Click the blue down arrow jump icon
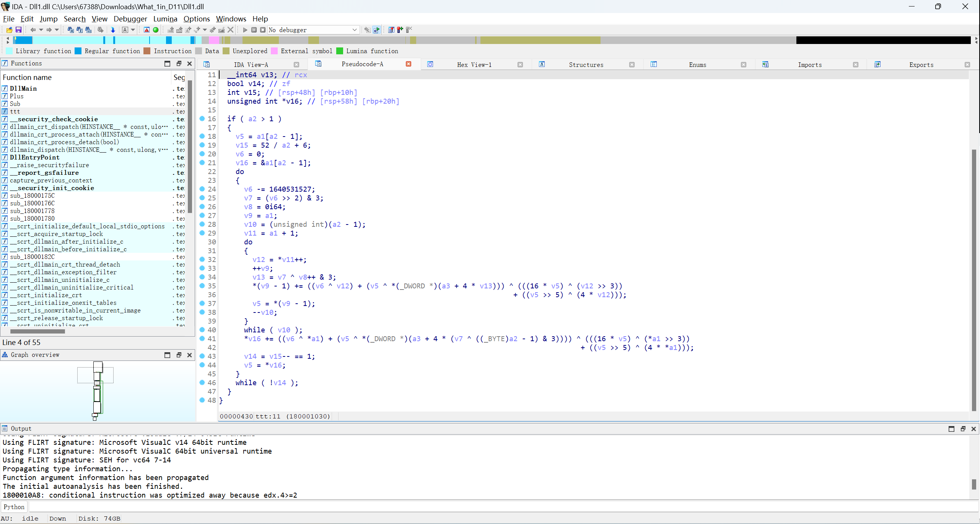This screenshot has height=524, width=980. [x=113, y=30]
